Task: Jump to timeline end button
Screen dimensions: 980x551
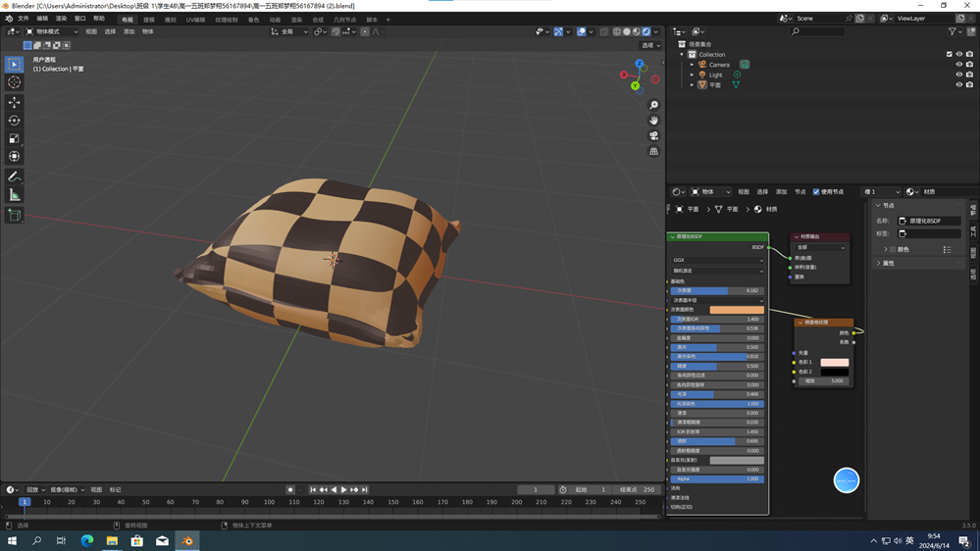Action: pyautogui.click(x=364, y=490)
